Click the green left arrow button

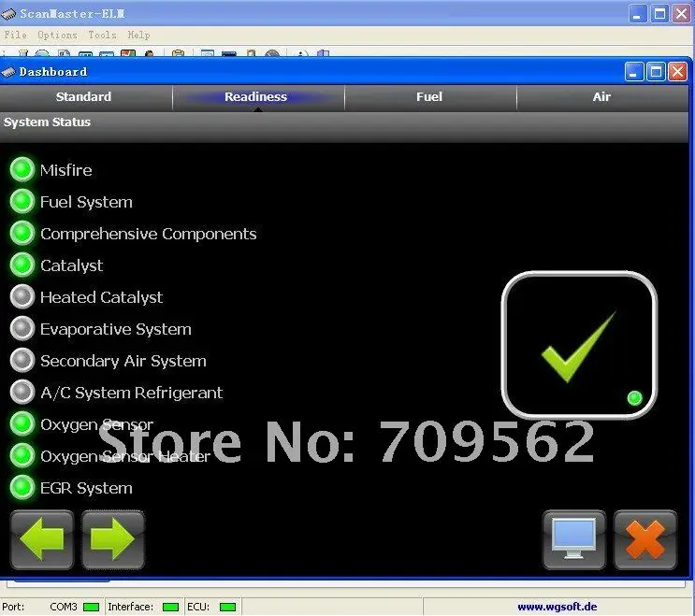[42, 539]
